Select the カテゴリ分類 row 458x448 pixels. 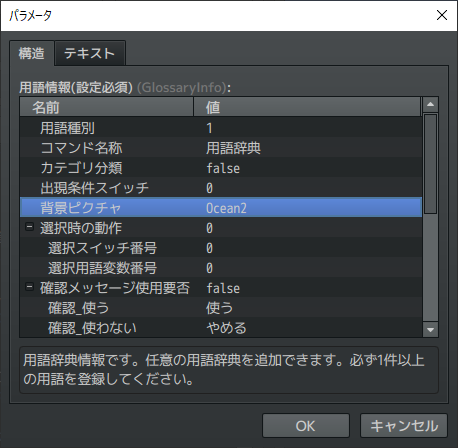[221, 168]
